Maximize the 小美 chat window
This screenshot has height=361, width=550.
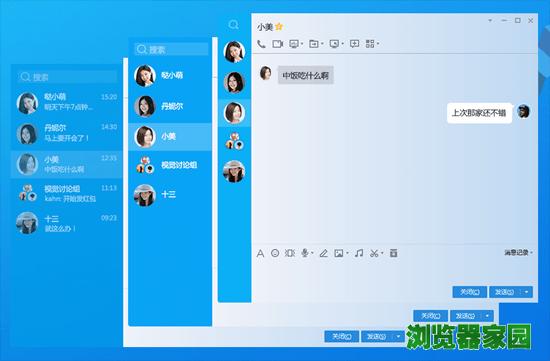pyautogui.click(x=517, y=21)
